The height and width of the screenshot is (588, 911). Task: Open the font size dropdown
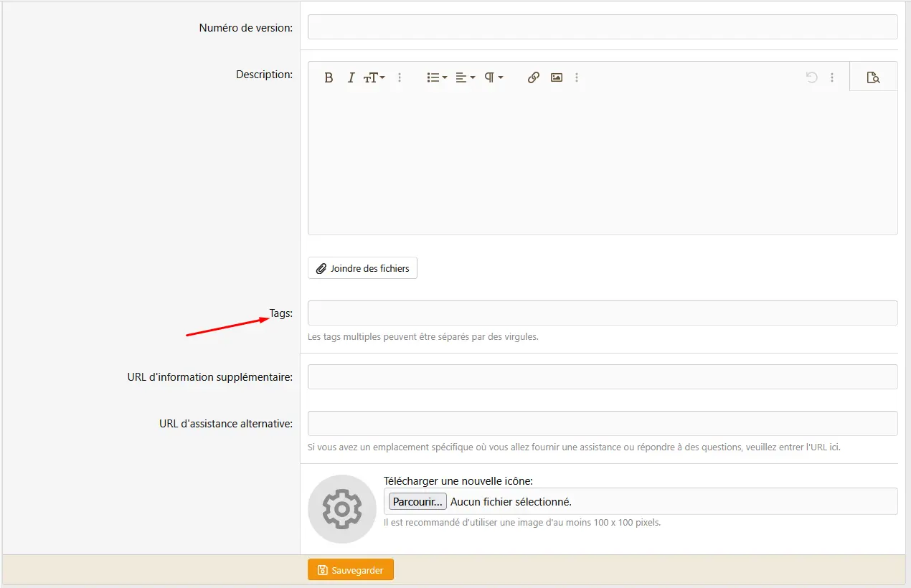374,77
